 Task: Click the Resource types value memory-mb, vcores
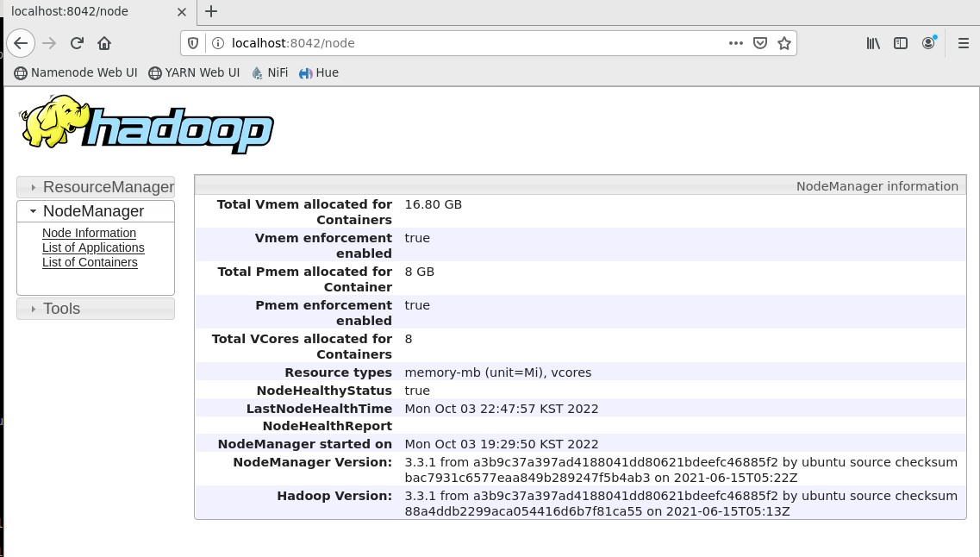497,372
